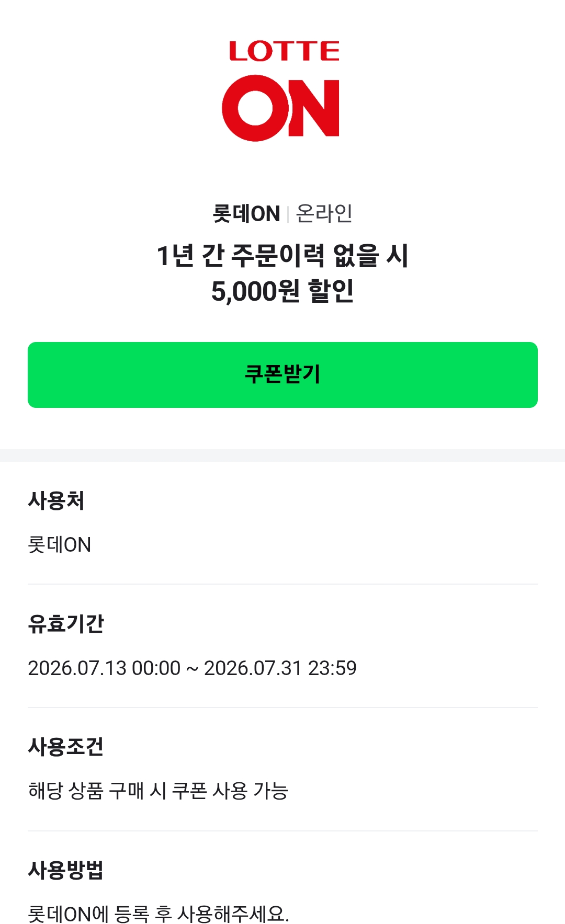This screenshot has width=565, height=924.
Task: Select the 롯데ON brand name label
Action: [x=246, y=214]
